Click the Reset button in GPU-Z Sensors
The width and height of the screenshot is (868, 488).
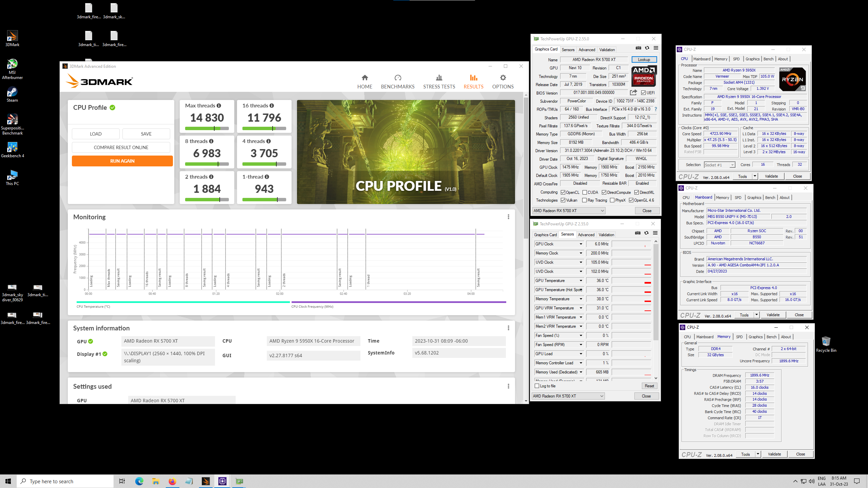[649, 386]
